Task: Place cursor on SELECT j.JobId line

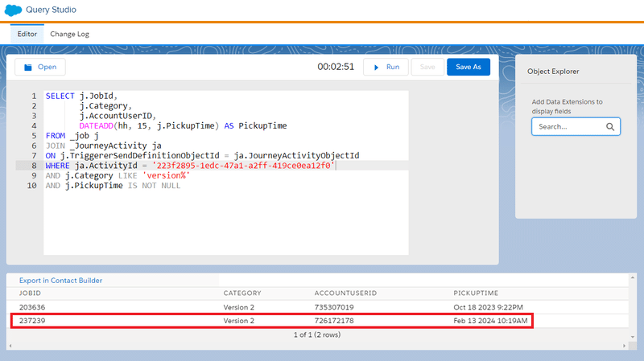Action: point(81,96)
